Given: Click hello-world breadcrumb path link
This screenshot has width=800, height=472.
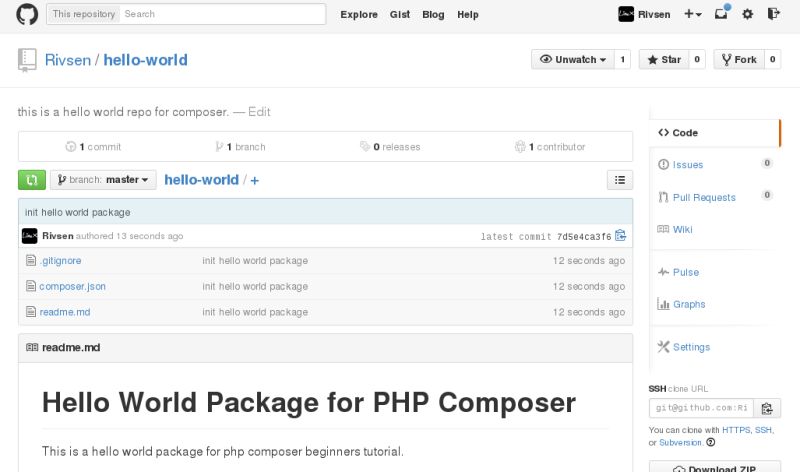Looking at the screenshot, I should [x=202, y=180].
